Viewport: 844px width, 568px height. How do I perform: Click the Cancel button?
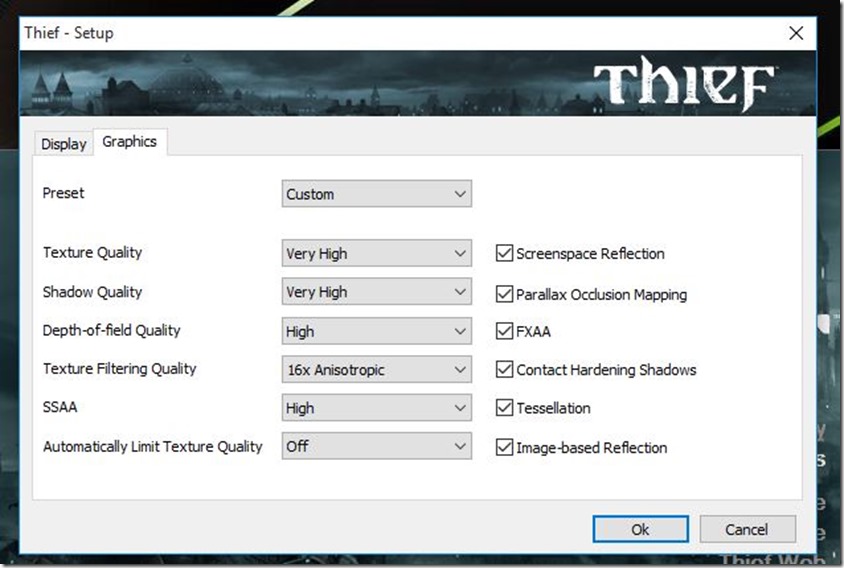[747, 529]
